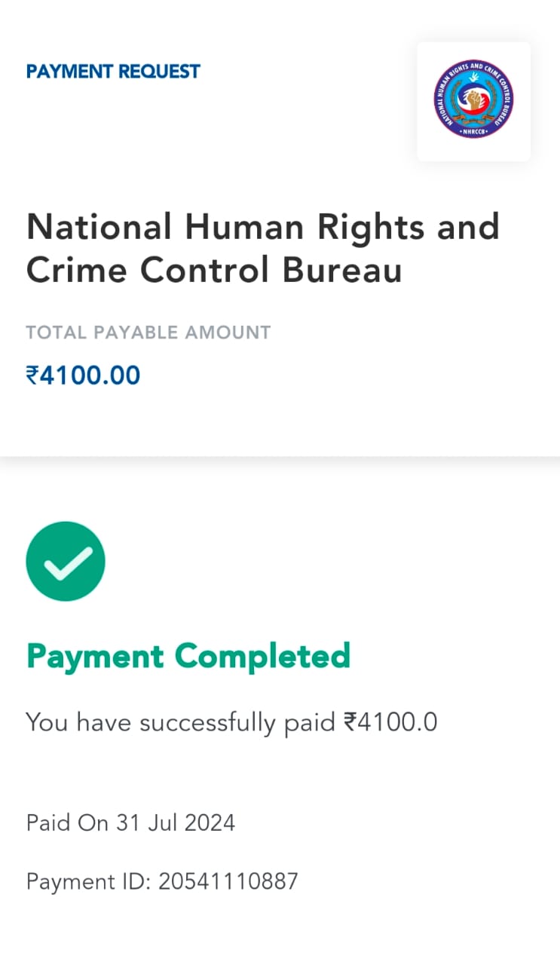Click the word 'Bureau' in the title
The height and width of the screenshot is (965, 560).
pos(342,271)
